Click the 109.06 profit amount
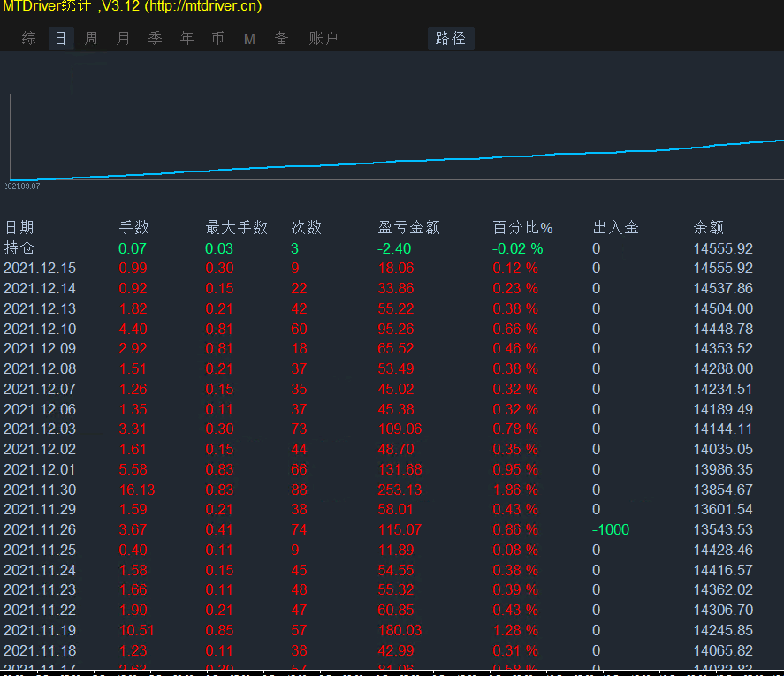Screen dimensions: 784x676 [400, 429]
